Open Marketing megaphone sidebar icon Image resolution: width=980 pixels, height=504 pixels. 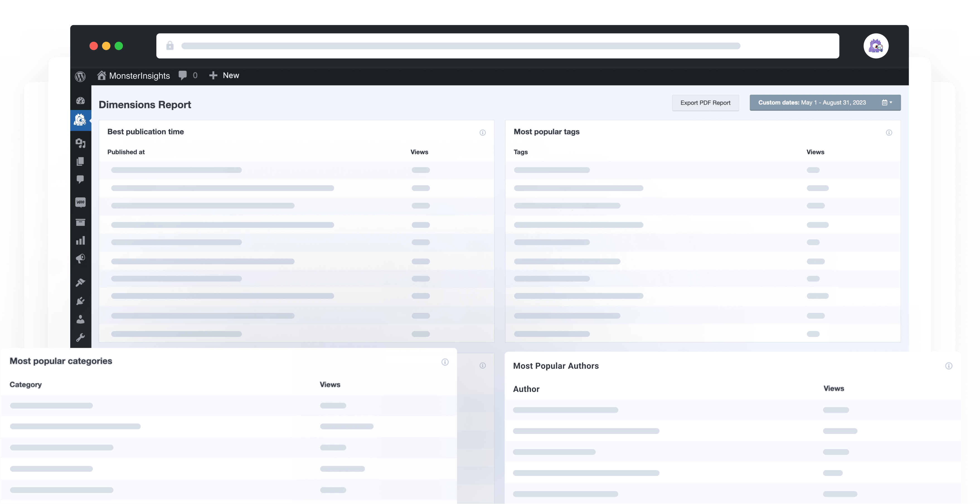point(80,259)
